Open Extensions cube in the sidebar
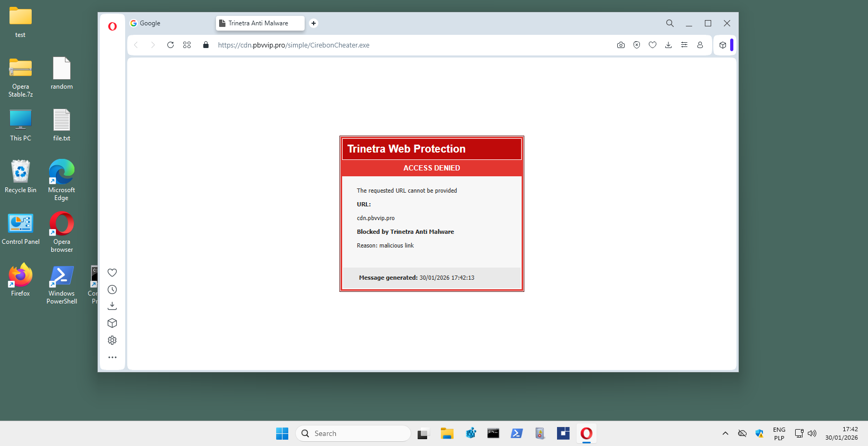 pos(112,323)
